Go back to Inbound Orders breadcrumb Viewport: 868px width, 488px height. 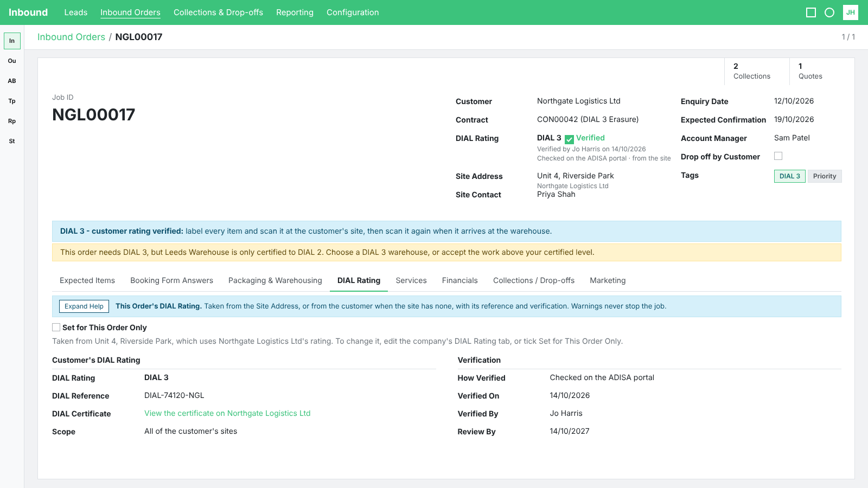click(x=71, y=37)
